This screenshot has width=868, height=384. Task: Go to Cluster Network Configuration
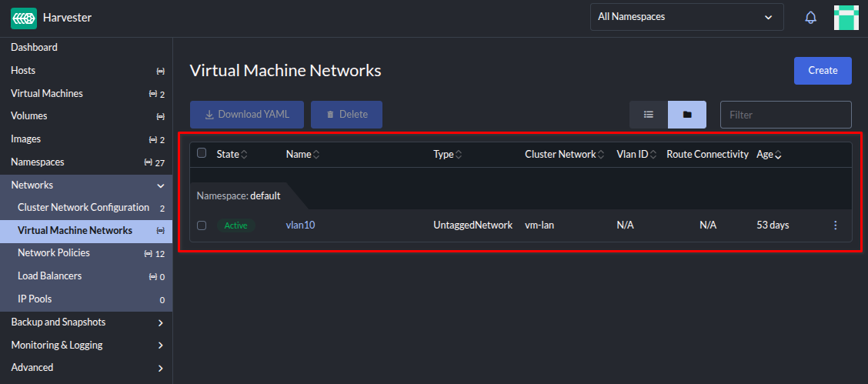83,208
